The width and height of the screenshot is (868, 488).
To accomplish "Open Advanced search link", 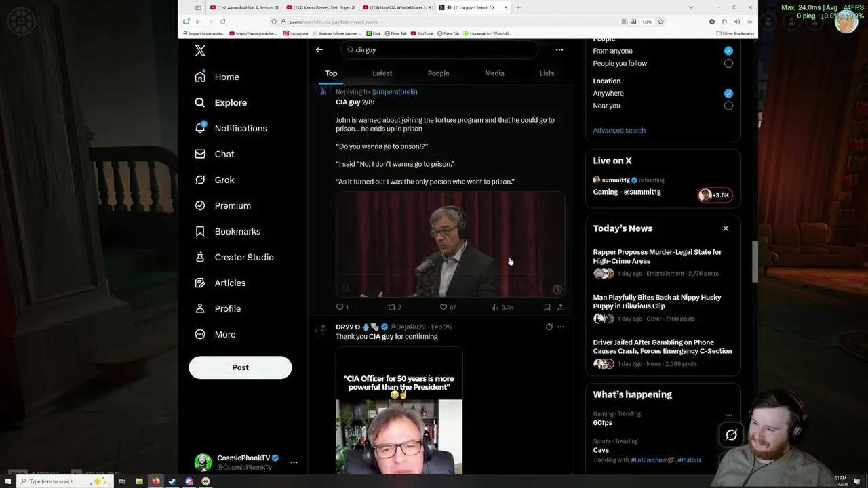I will [619, 131].
